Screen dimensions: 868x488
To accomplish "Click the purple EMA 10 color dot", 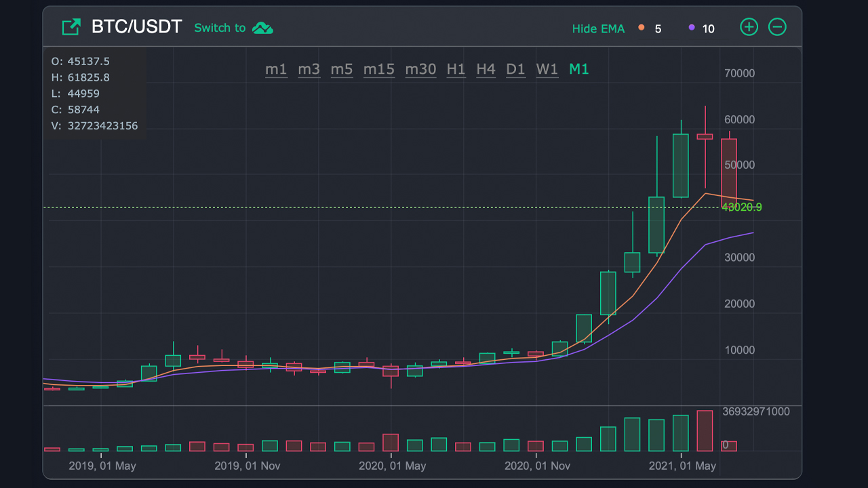I will coord(692,28).
